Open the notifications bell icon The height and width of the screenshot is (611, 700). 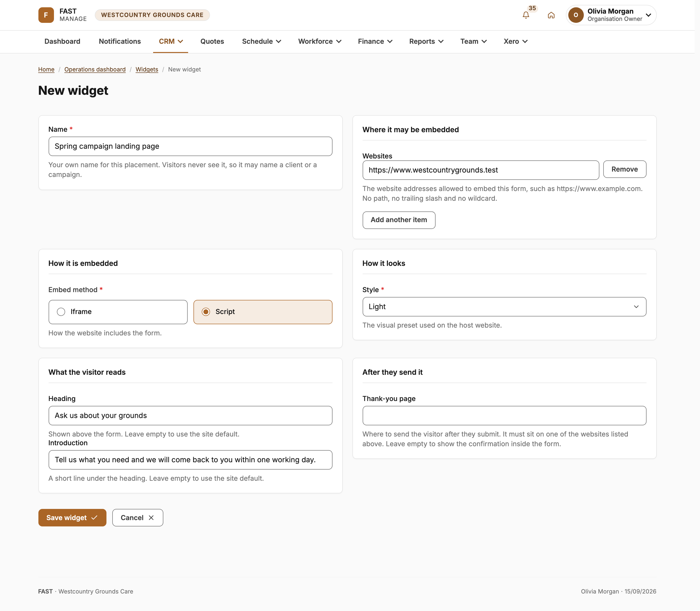(525, 15)
